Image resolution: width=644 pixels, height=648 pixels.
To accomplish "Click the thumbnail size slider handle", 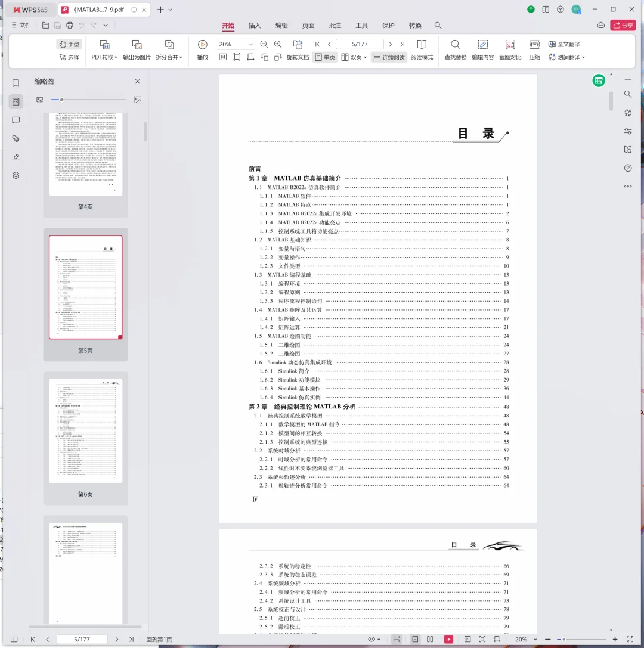I will coord(61,100).
